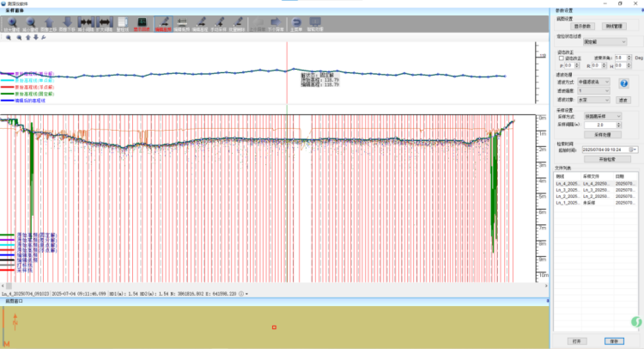Click red square position marker in map window
The width and height of the screenshot is (644, 349).
pos(274,328)
